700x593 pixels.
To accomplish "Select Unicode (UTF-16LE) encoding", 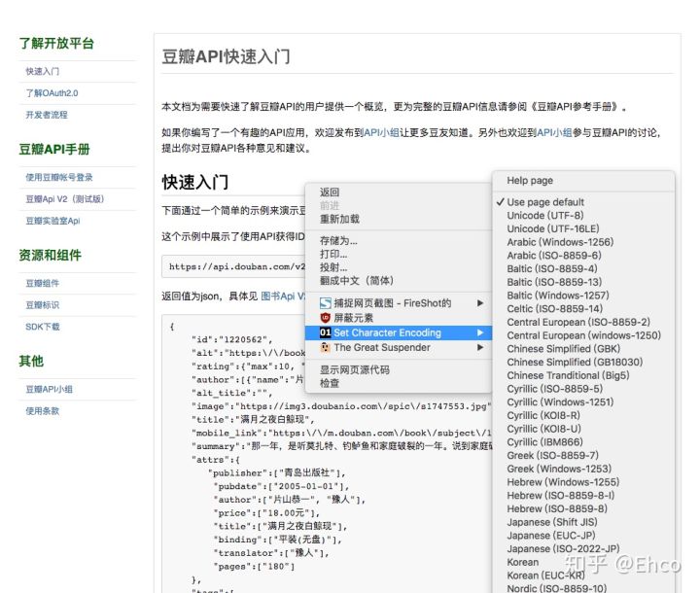I will [553, 228].
